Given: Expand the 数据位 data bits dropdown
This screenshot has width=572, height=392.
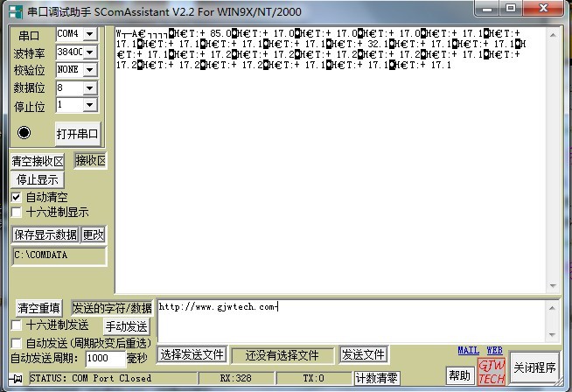Looking at the screenshot, I should [x=90, y=87].
